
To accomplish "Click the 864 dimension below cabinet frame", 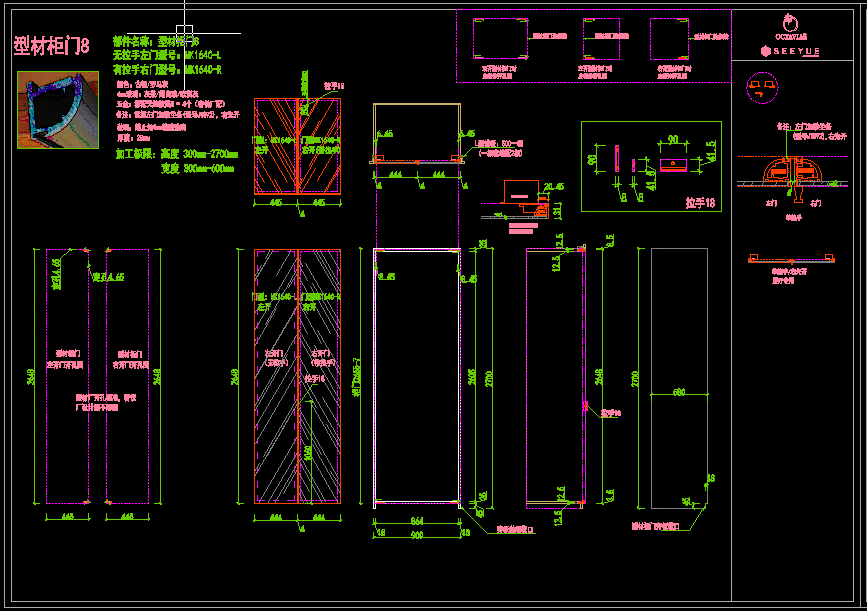I will 416,520.
